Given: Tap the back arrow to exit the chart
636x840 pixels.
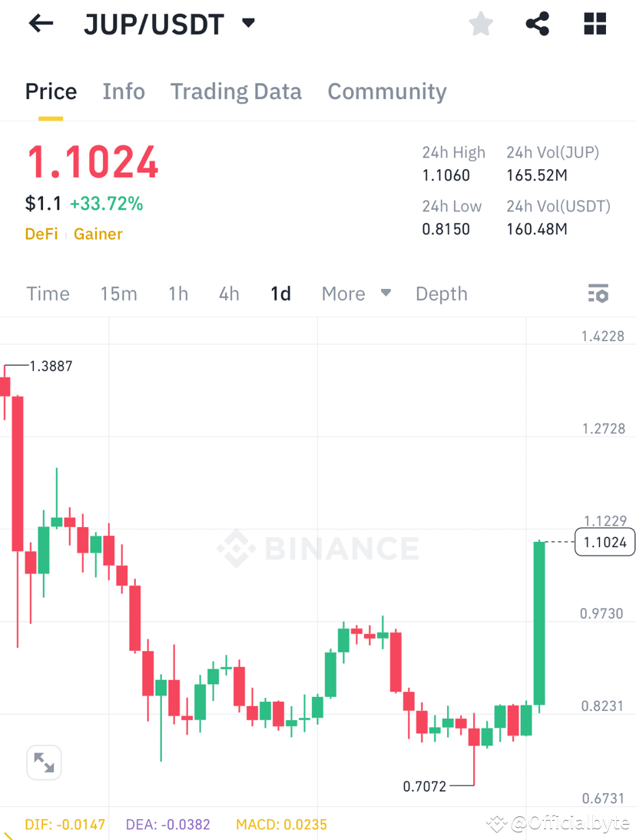Looking at the screenshot, I should coord(40,23).
